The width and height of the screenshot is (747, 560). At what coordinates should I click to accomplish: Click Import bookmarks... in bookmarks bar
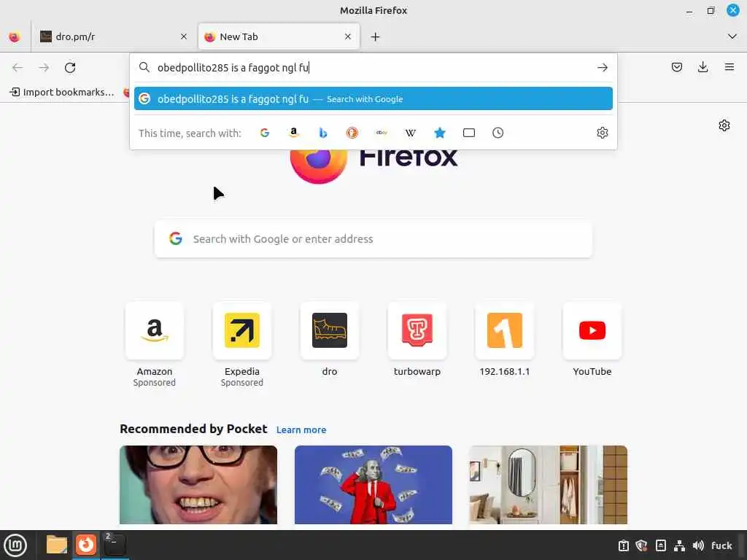pos(62,92)
